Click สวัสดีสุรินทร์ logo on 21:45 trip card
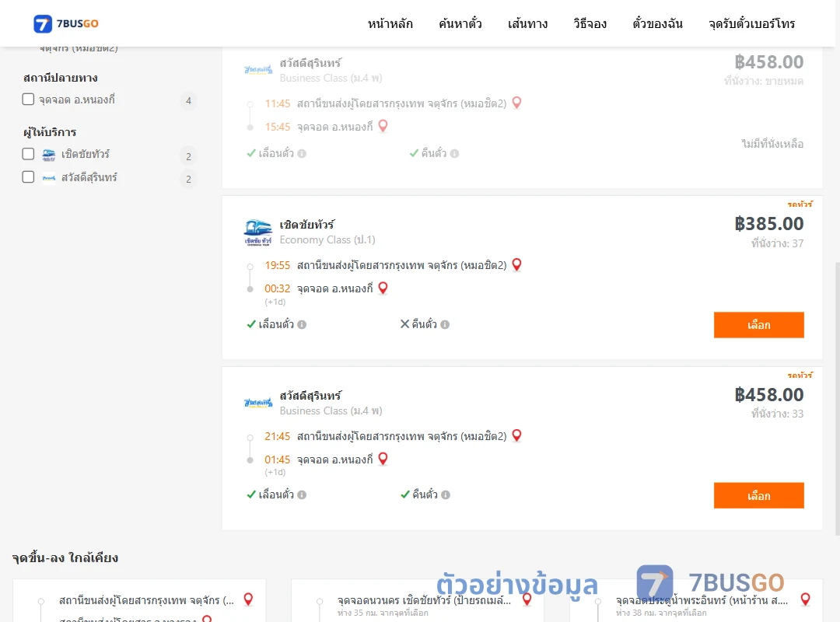This screenshot has width=840, height=622. coord(257,402)
